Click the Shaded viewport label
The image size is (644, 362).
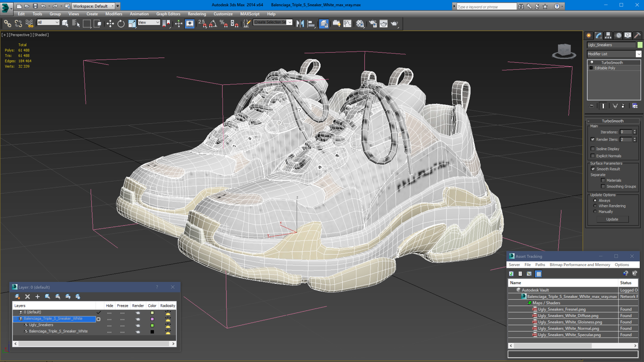[x=40, y=35]
